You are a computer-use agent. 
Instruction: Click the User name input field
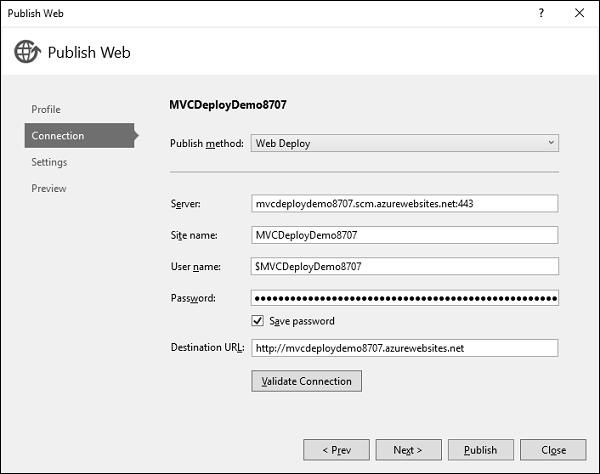pyautogui.click(x=405, y=267)
